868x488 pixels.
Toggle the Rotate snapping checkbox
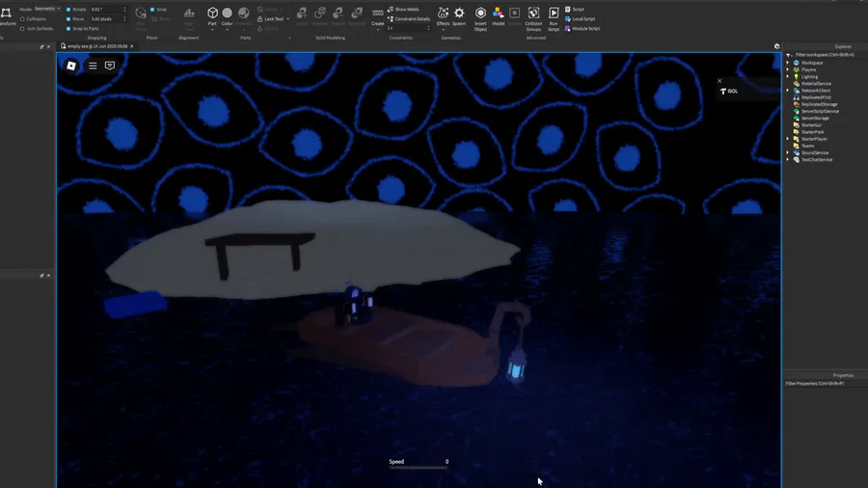click(68, 10)
